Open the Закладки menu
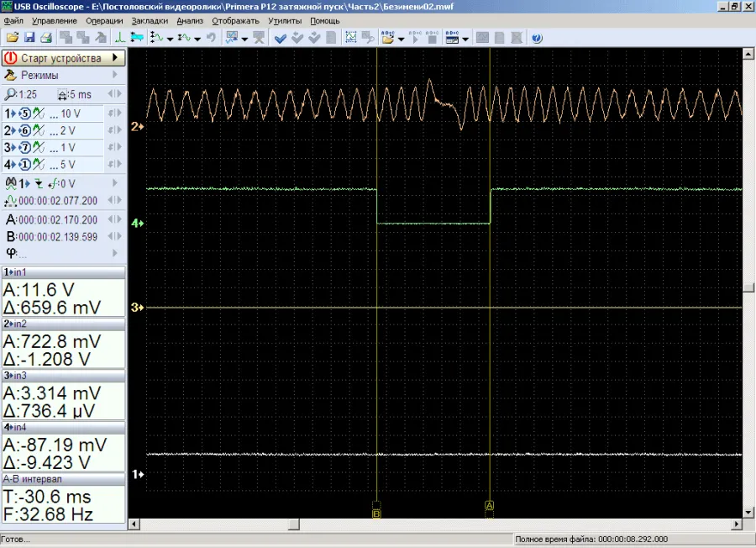Viewport: 756px width, 548px height. click(x=150, y=21)
